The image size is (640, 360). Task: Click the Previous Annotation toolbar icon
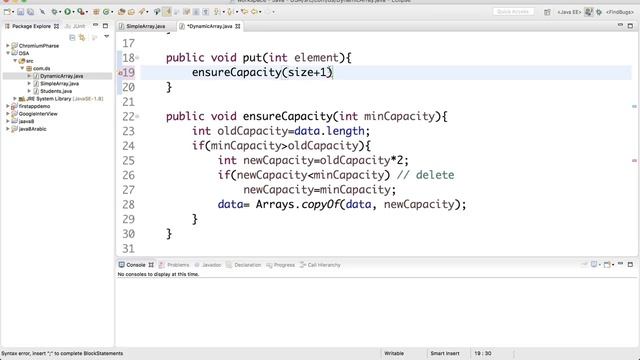(x=230, y=12)
